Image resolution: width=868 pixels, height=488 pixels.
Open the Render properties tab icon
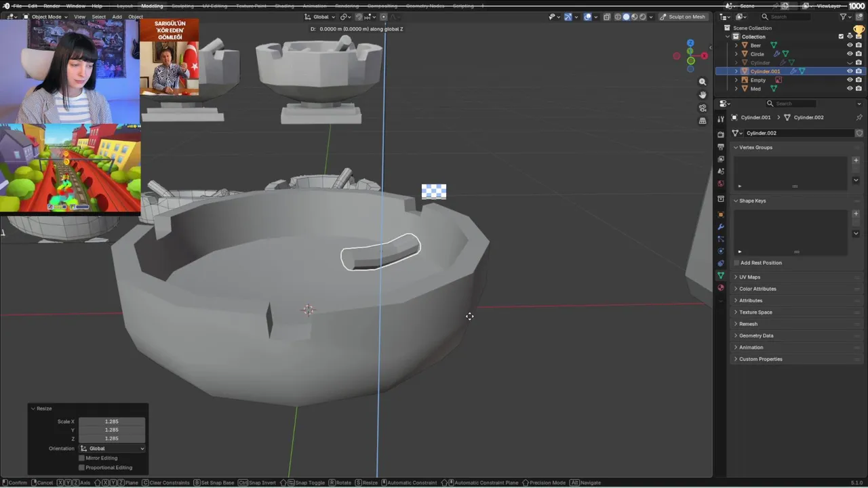click(x=721, y=134)
